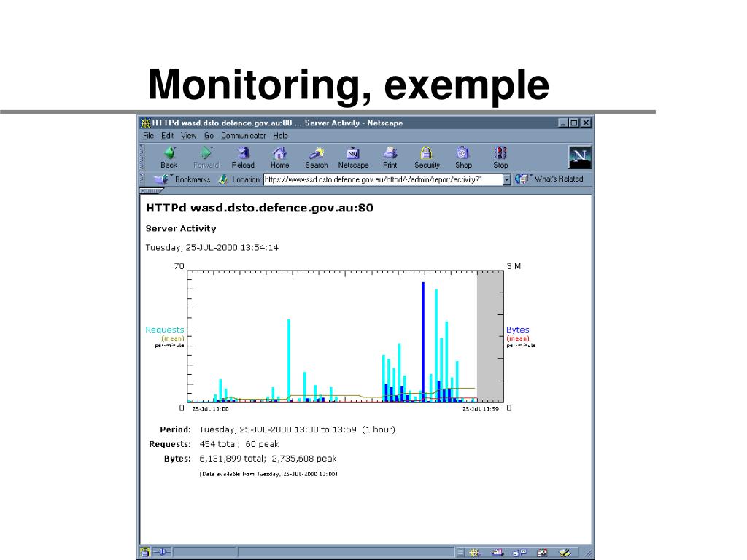Expand the Location history dropdown arrow
Viewport: 747px width, 560px height.
507,179
